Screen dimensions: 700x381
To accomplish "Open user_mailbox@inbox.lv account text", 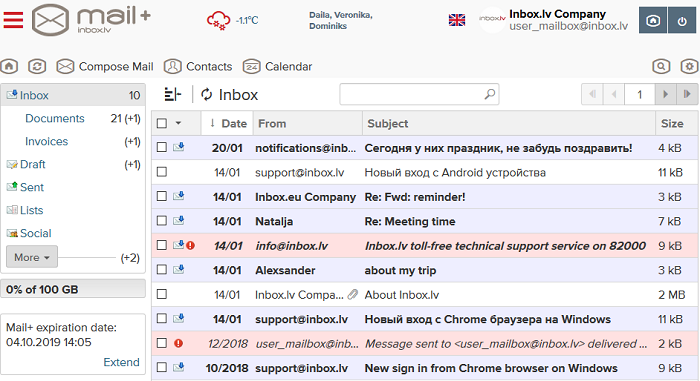I will 568,26.
